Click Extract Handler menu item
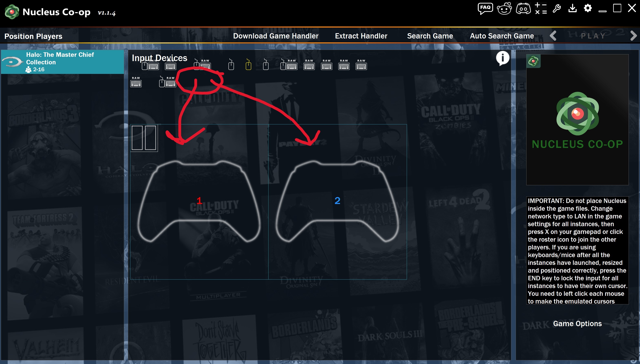Image resolution: width=640 pixels, height=364 pixels. (361, 36)
